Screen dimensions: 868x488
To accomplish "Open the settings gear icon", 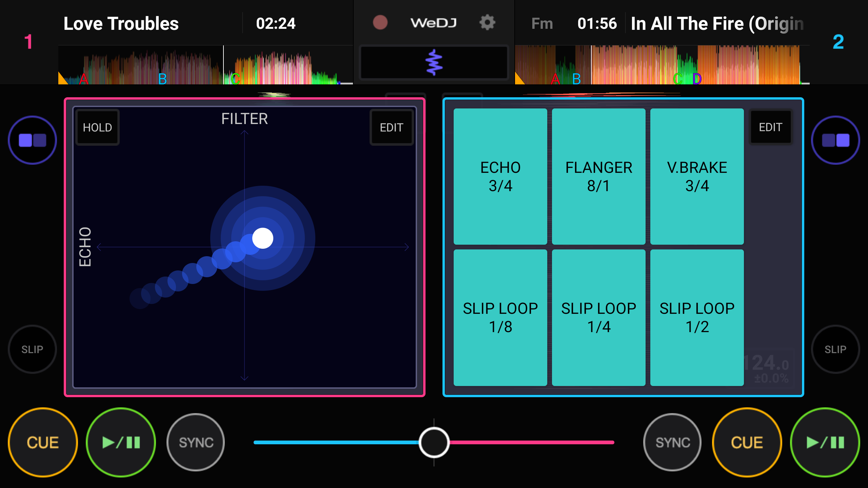I will point(487,23).
